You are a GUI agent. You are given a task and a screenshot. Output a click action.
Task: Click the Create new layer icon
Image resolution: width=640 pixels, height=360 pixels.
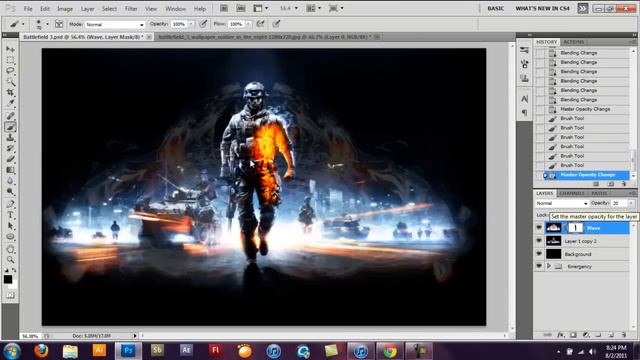pos(611,335)
